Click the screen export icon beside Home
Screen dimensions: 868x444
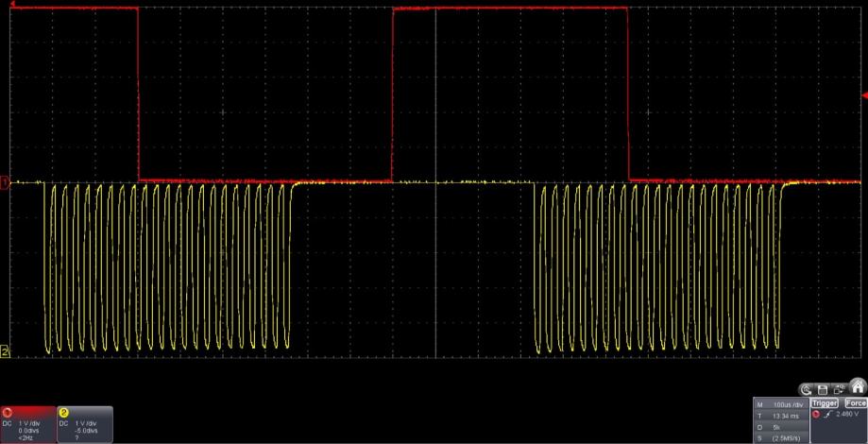pyautogui.click(x=840, y=390)
